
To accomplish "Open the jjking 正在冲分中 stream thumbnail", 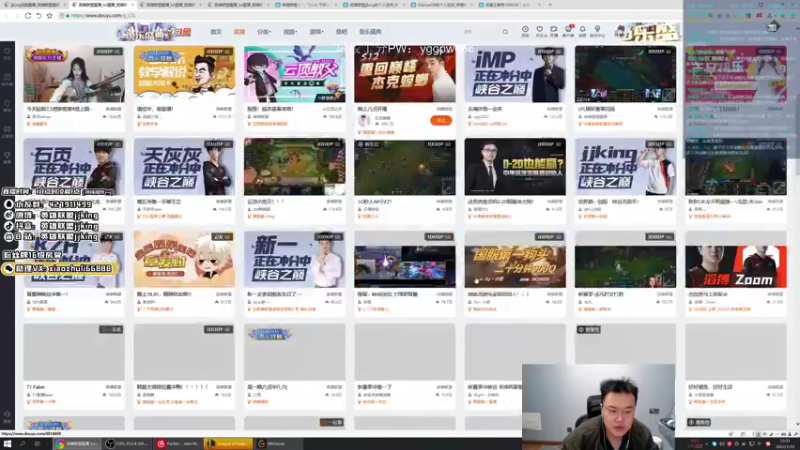I will [625, 167].
